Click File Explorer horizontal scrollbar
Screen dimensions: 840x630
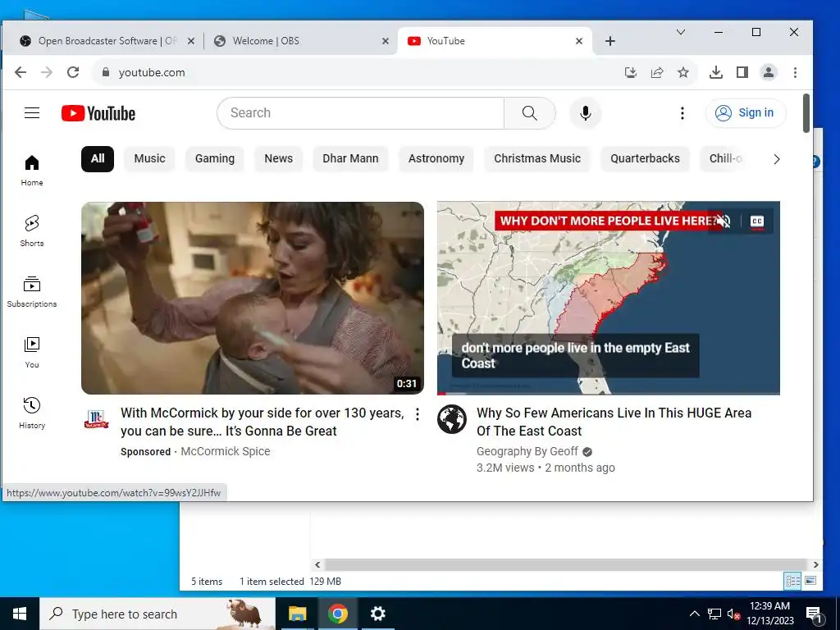566,564
